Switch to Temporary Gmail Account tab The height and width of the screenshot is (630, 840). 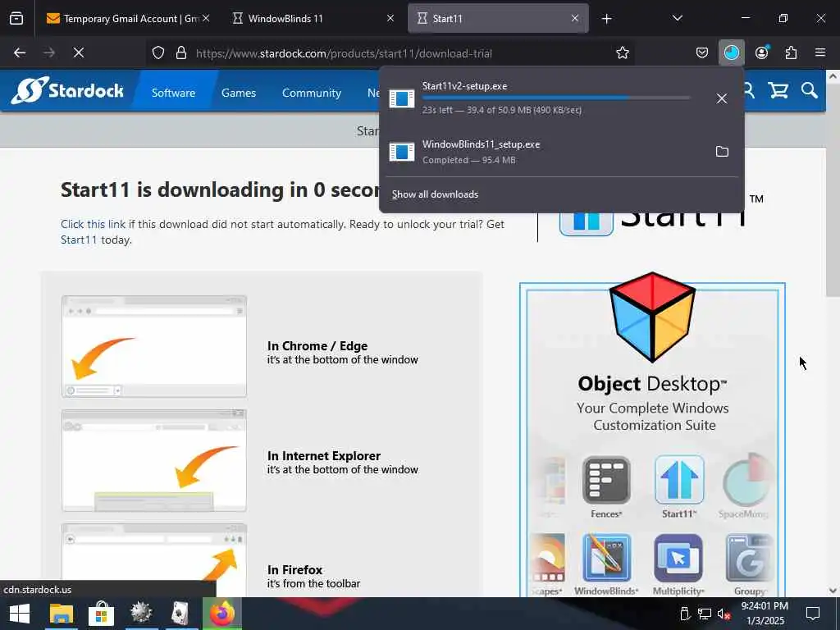[127, 19]
